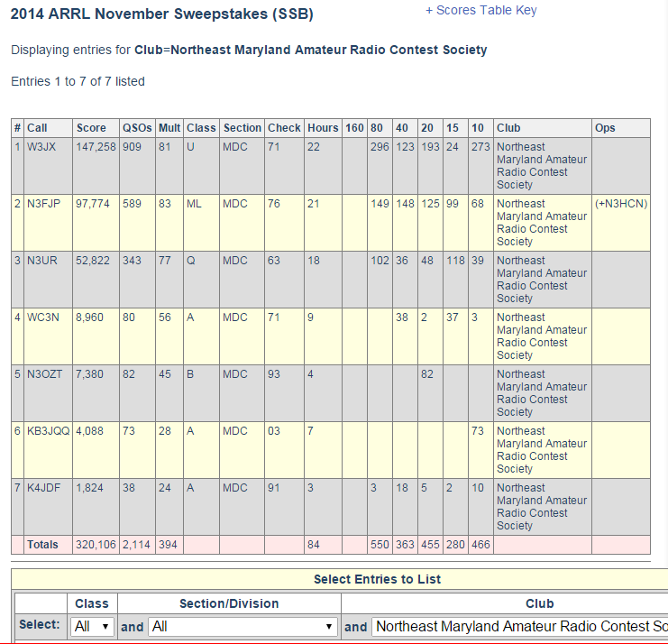The image size is (668, 644).
Task: Click score 4,088 for KB3JQQ
Action: click(89, 431)
